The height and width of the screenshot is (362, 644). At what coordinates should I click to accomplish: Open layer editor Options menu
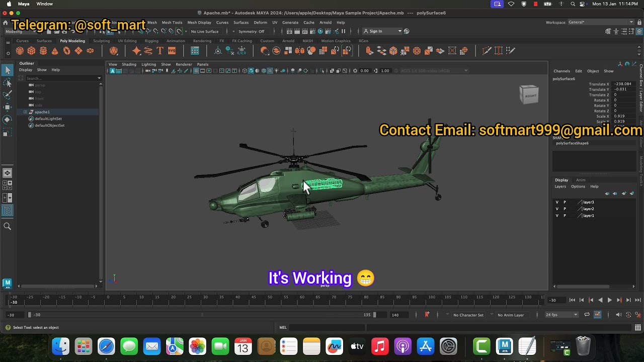pos(578,187)
